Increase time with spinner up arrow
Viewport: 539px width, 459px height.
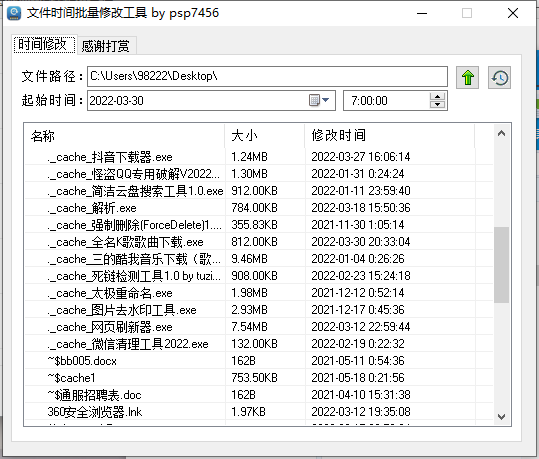438,97
